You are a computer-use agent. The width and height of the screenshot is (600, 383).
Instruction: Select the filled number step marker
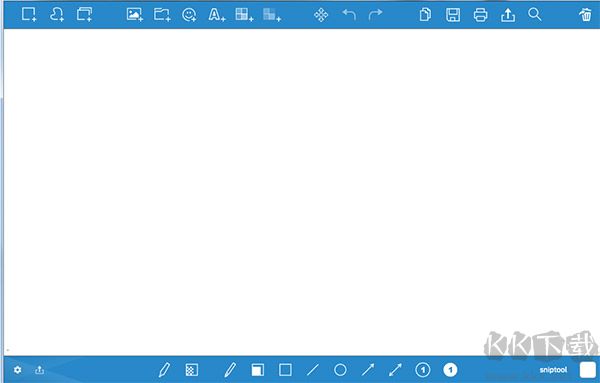(x=450, y=370)
